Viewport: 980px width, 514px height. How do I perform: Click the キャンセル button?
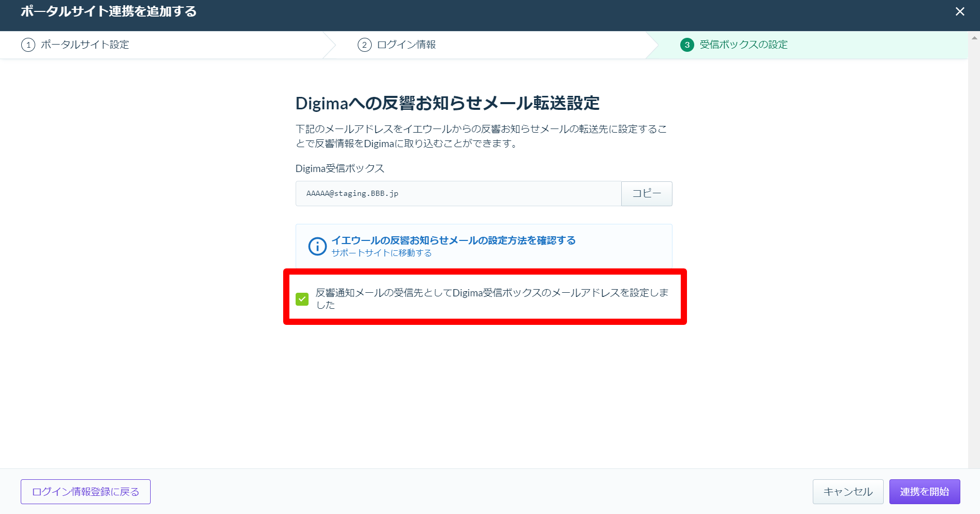point(848,492)
